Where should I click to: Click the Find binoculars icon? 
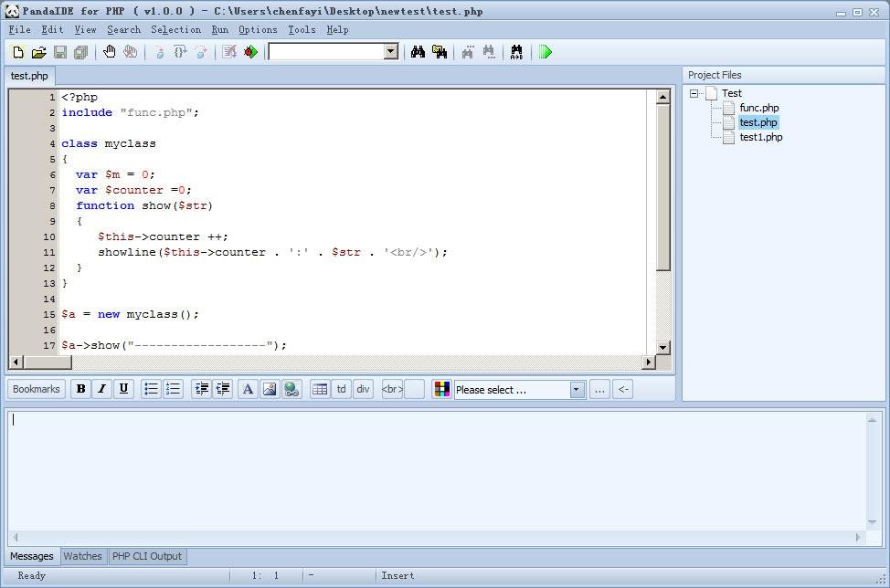coord(418,52)
